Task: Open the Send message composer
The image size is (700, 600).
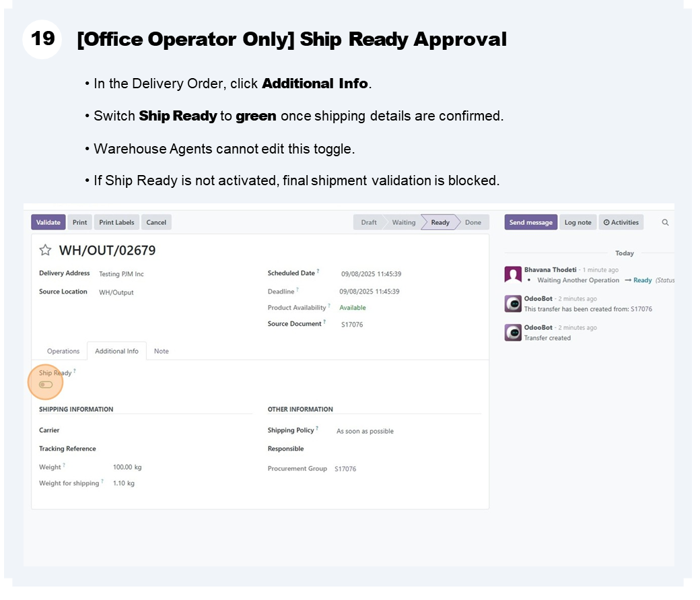Action: pyautogui.click(x=530, y=222)
